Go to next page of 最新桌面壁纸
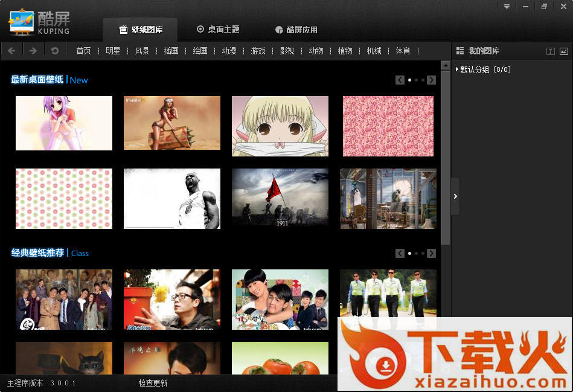The image size is (573, 392). (x=431, y=80)
